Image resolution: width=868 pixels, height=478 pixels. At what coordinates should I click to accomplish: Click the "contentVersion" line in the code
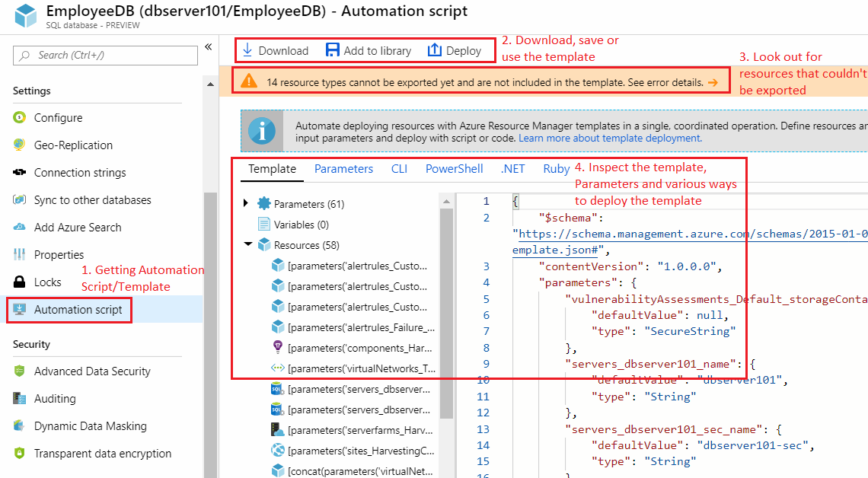pos(631,266)
